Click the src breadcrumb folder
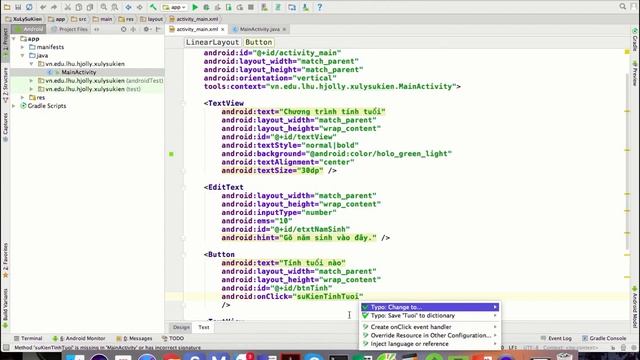 pyautogui.click(x=78, y=19)
